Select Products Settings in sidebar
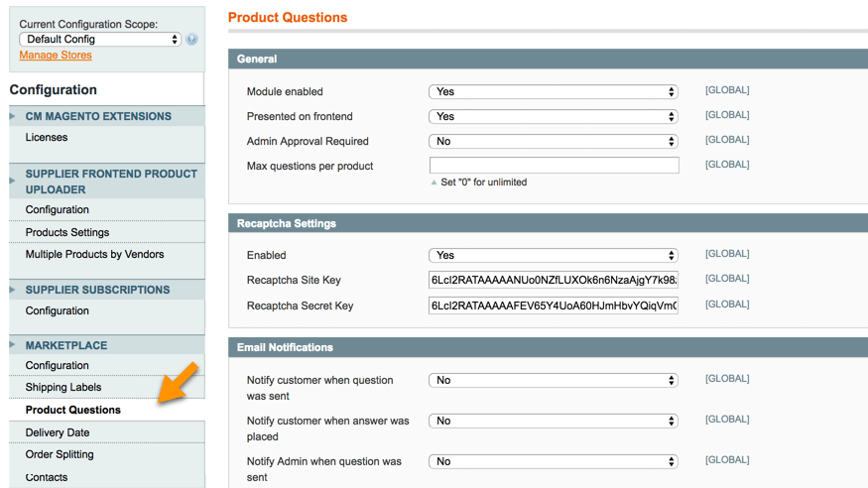 [67, 232]
